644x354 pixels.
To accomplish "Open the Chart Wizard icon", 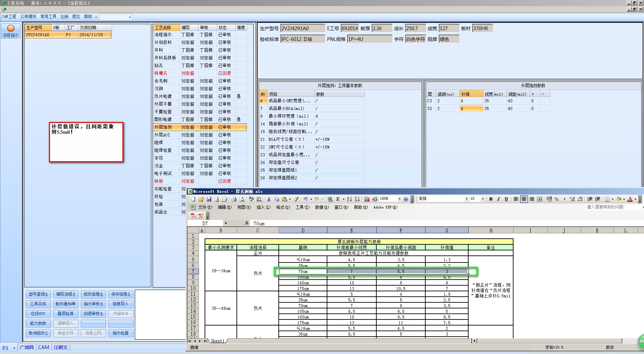I will point(367,199).
